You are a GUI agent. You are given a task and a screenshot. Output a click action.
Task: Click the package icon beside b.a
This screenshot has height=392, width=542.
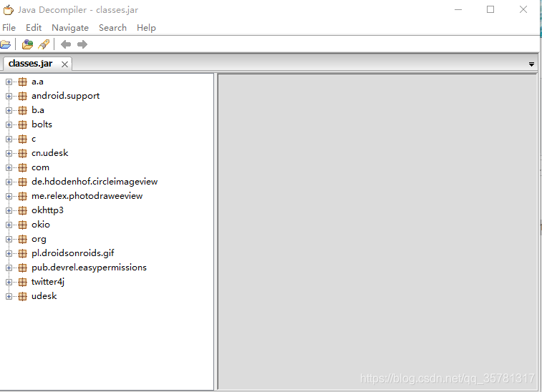pos(22,111)
